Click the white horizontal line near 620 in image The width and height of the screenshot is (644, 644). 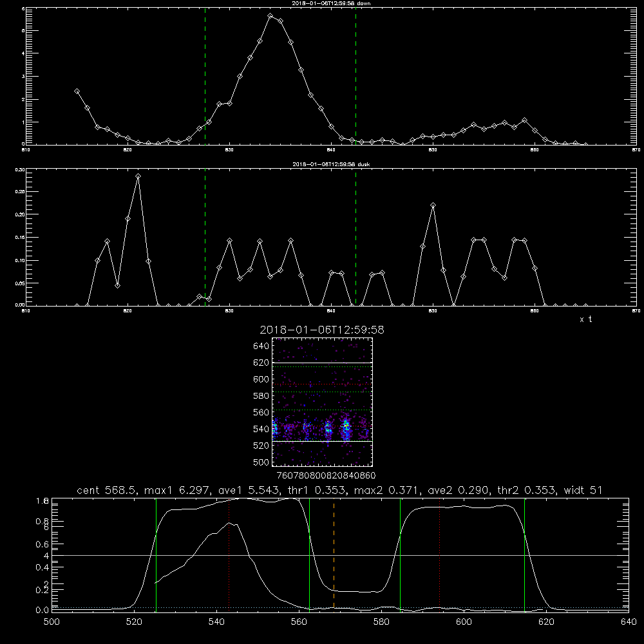[322, 363]
